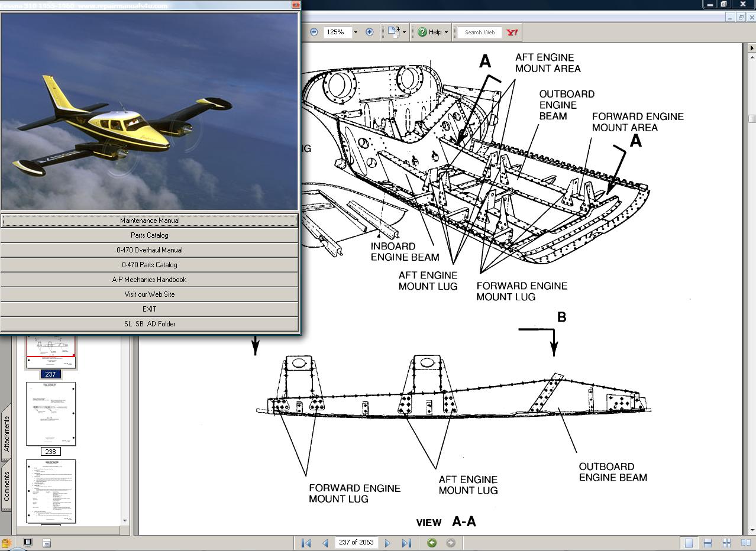Image resolution: width=756 pixels, height=551 pixels.
Task: Click the Yahoo search icon
Action: tap(512, 32)
